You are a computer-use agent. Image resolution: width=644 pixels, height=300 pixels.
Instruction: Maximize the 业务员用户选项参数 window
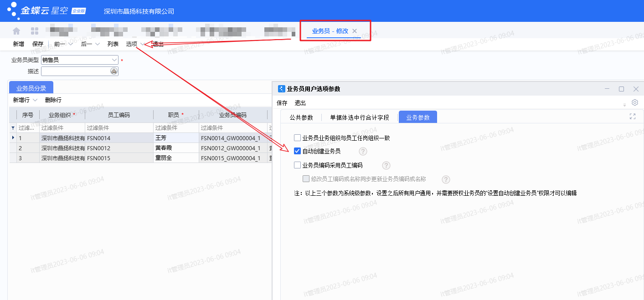tap(621, 89)
